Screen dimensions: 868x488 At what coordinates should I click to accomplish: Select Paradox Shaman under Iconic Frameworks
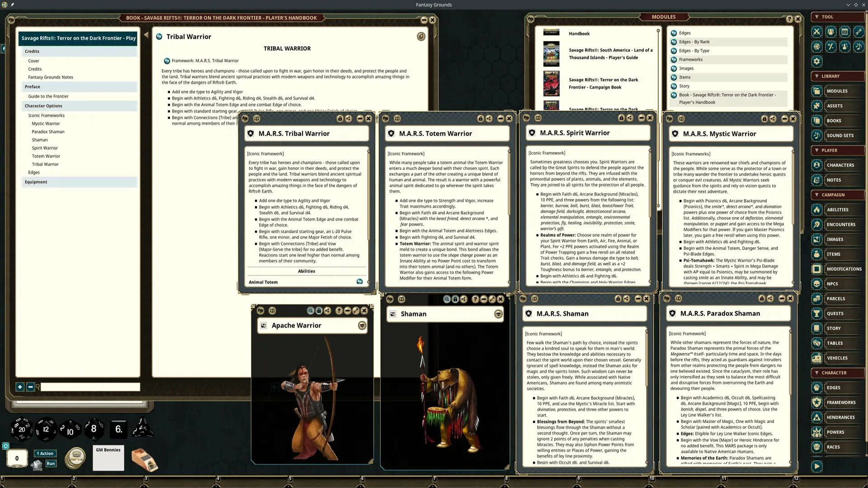point(48,131)
